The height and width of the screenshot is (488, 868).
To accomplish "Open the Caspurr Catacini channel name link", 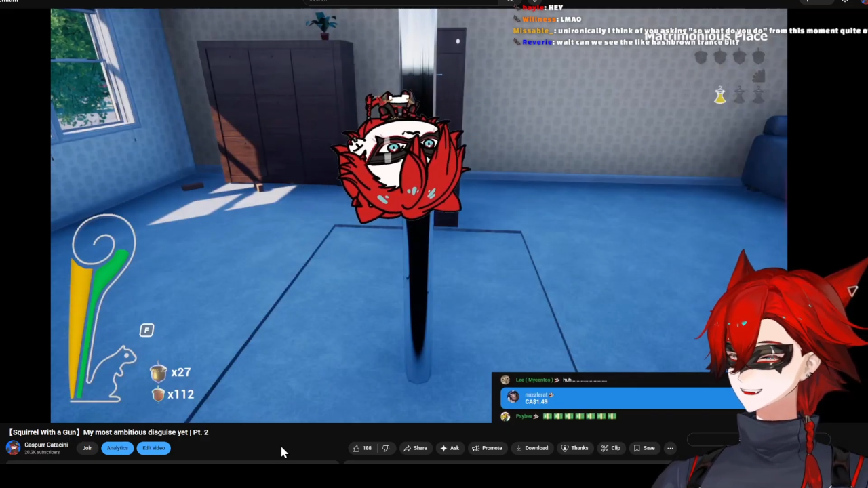I will [46, 445].
